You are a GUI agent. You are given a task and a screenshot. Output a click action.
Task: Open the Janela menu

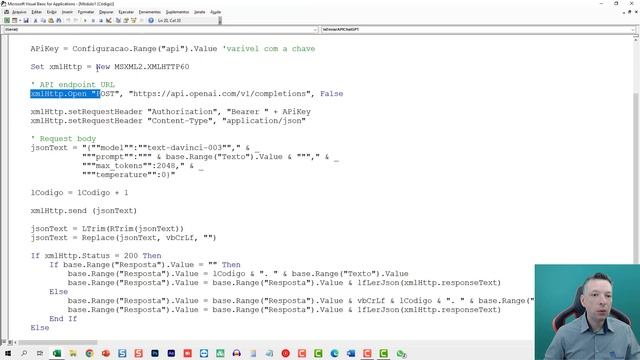[200, 12]
